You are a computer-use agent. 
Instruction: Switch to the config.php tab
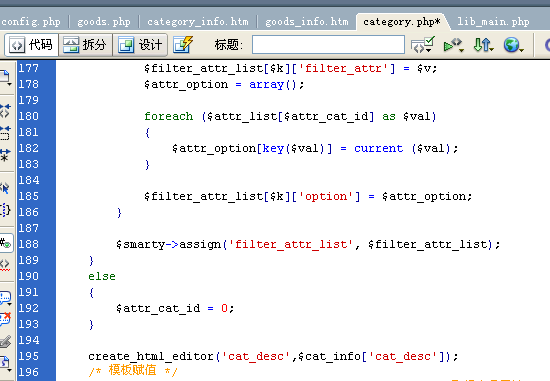click(x=31, y=22)
